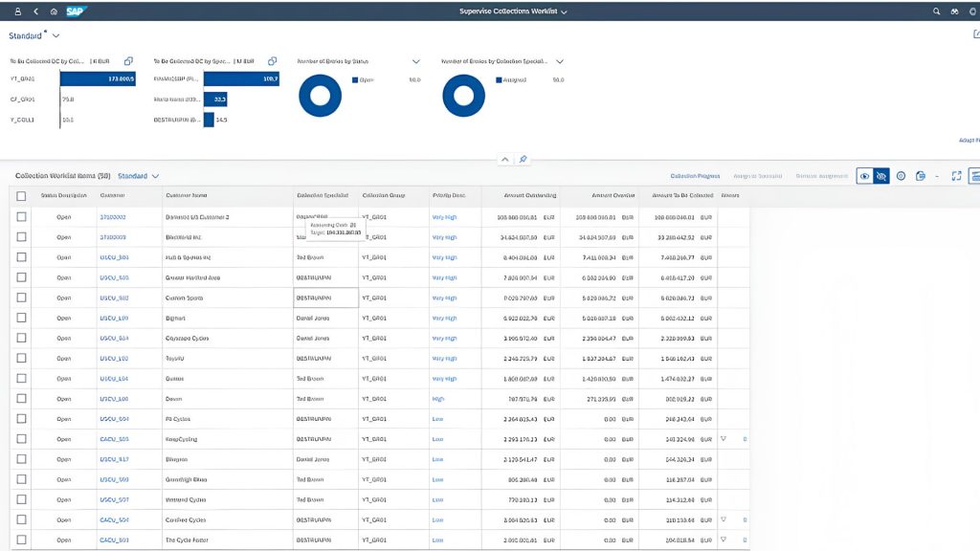Click the SAP logo
980x551 pixels.
click(x=76, y=11)
